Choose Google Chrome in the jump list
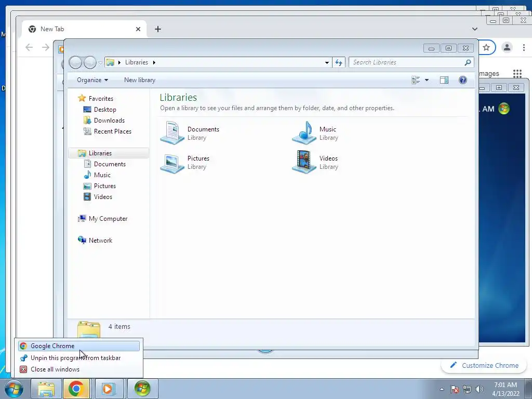Image resolution: width=532 pixels, height=399 pixels. point(79,345)
